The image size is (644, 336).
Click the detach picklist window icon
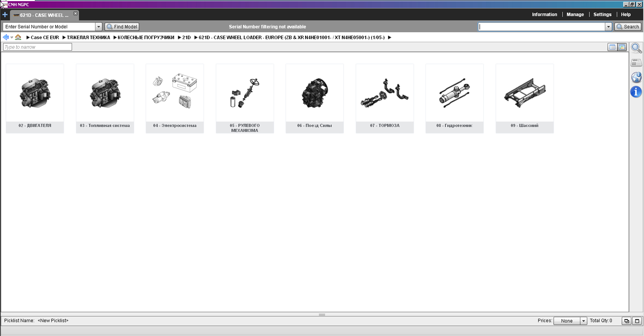(626, 321)
